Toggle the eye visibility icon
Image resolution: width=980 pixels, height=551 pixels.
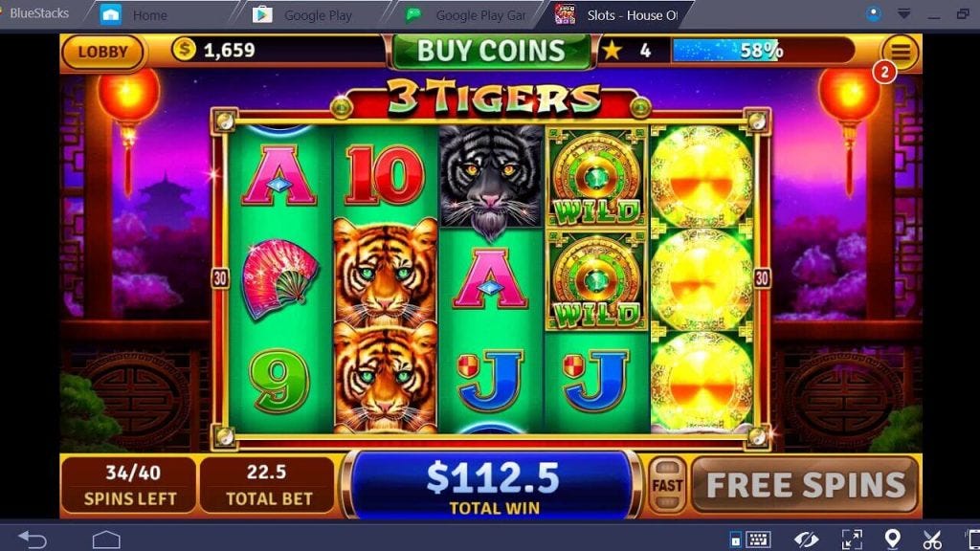point(806,540)
